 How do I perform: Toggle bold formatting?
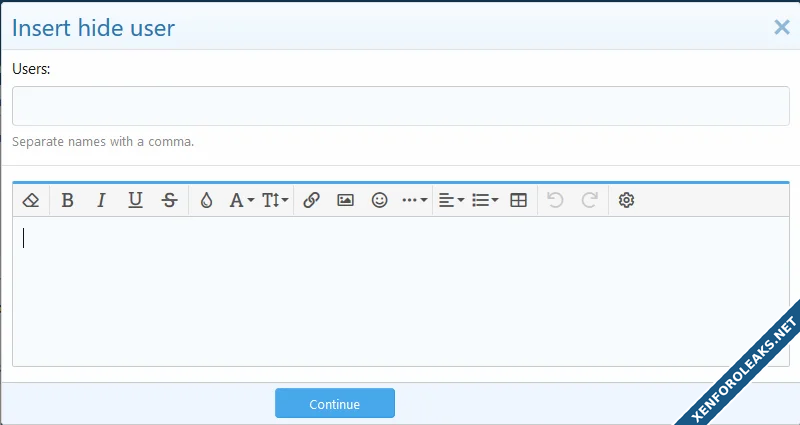67,200
